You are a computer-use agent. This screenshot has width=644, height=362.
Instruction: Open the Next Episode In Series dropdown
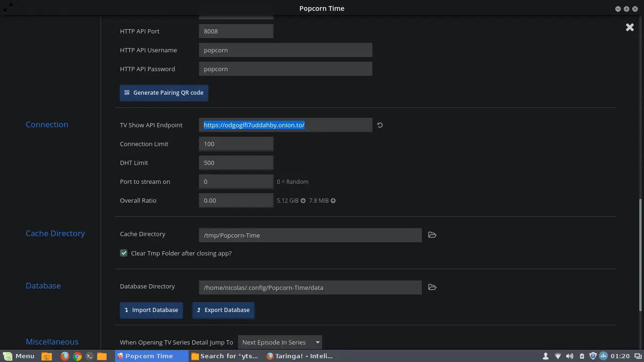click(x=280, y=342)
